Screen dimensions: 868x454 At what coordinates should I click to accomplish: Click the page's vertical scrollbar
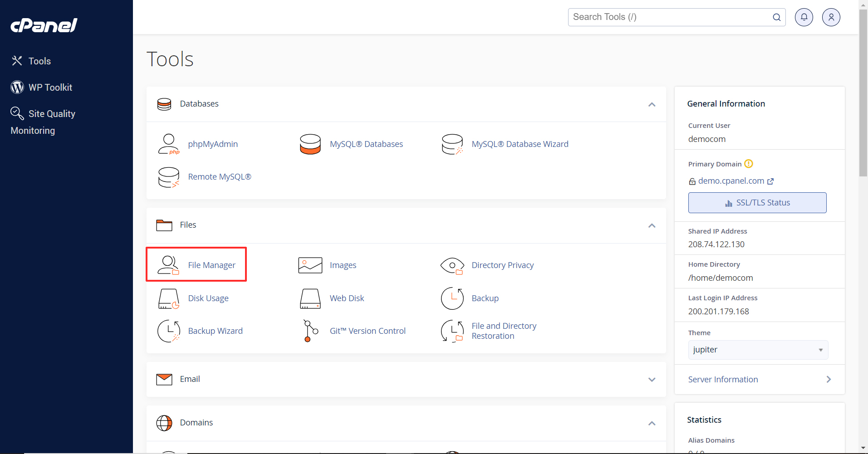pyautogui.click(x=863, y=91)
